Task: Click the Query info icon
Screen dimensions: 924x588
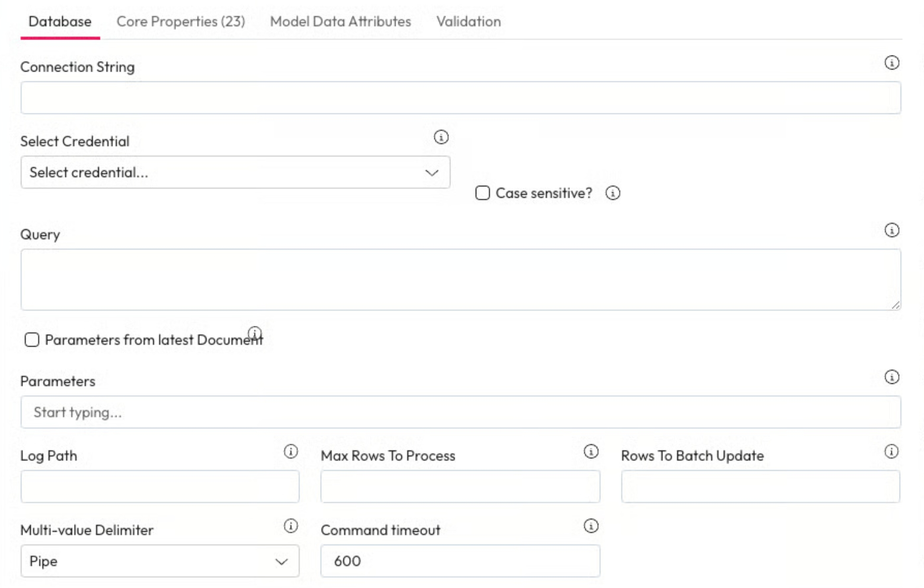Action: (x=892, y=230)
